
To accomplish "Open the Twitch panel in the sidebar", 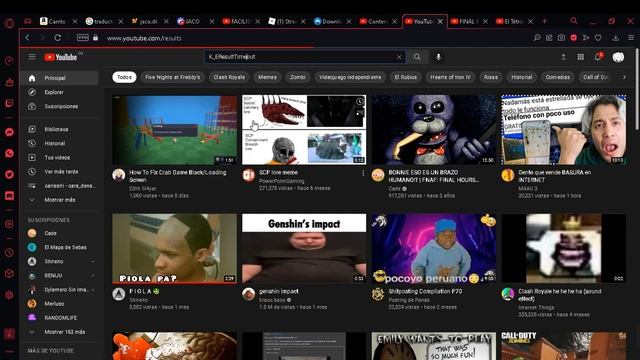I will (9, 103).
